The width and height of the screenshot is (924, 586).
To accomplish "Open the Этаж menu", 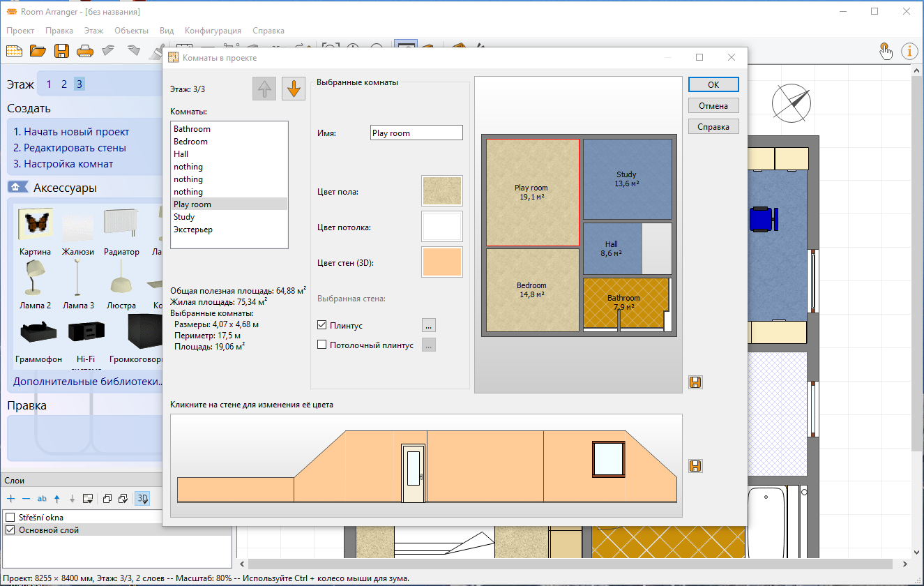I will click(93, 31).
